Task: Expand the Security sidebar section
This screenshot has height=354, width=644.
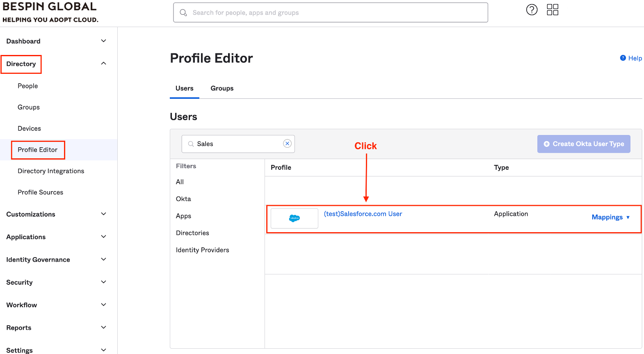Action: point(103,282)
